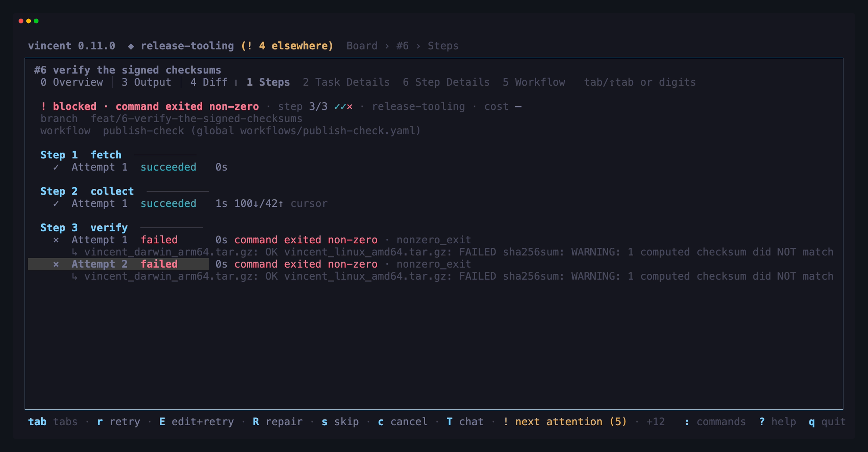Click the red exclamation blocked icon

point(43,107)
